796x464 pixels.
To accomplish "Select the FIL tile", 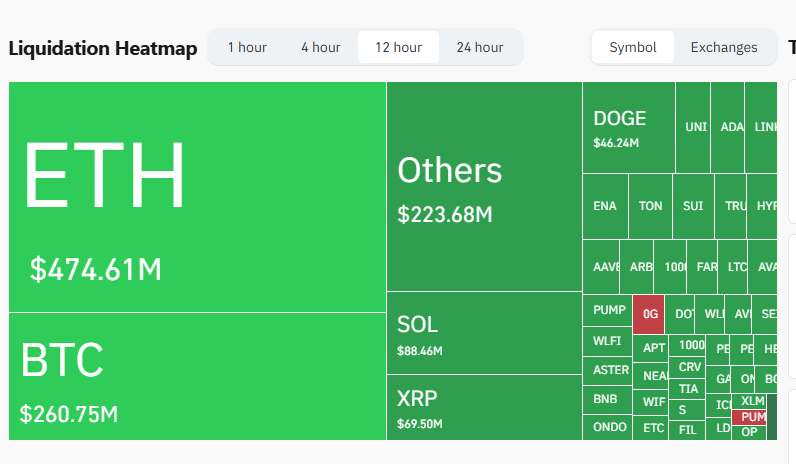I will coord(687,430).
